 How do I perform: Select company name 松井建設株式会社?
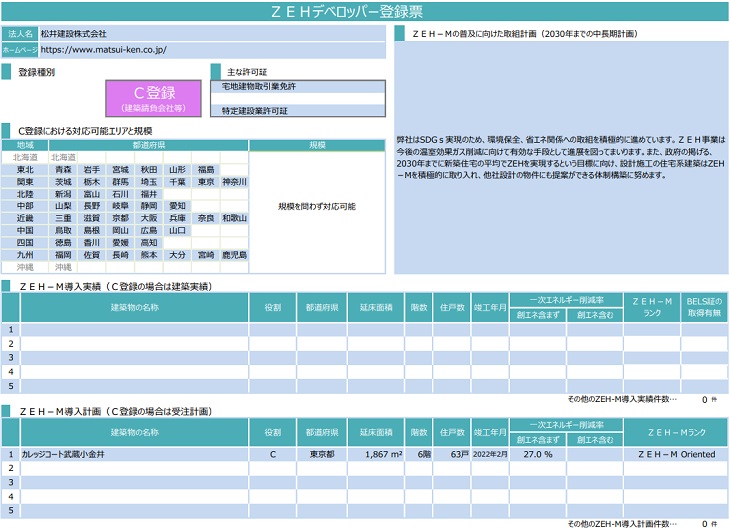[74, 34]
